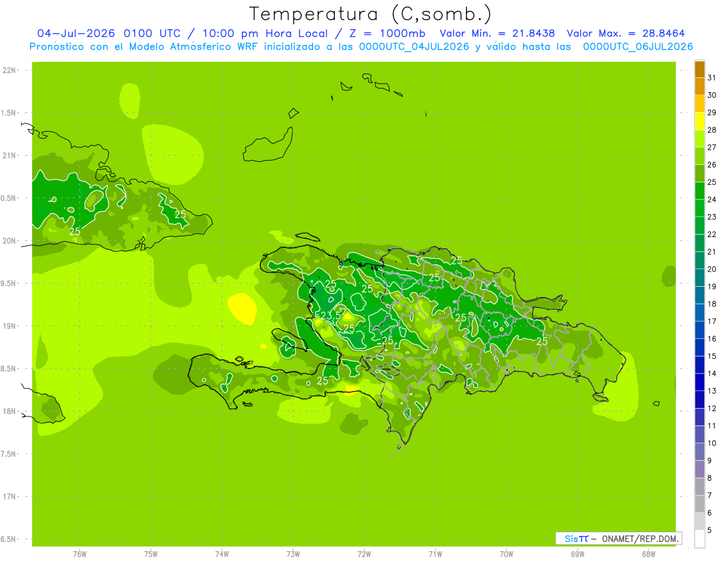The width and height of the screenshot is (728, 562).
Task: Select the '75W' longitude label
Action: tap(150, 554)
